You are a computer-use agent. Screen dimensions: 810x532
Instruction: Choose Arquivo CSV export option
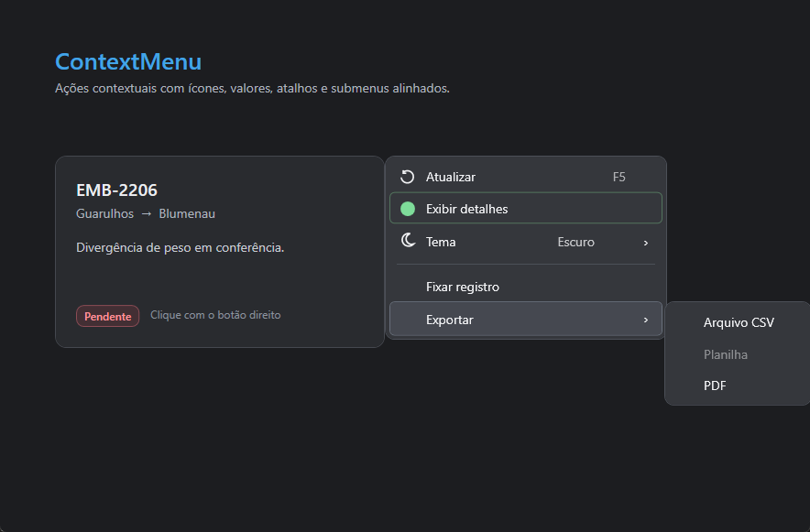[x=739, y=322]
